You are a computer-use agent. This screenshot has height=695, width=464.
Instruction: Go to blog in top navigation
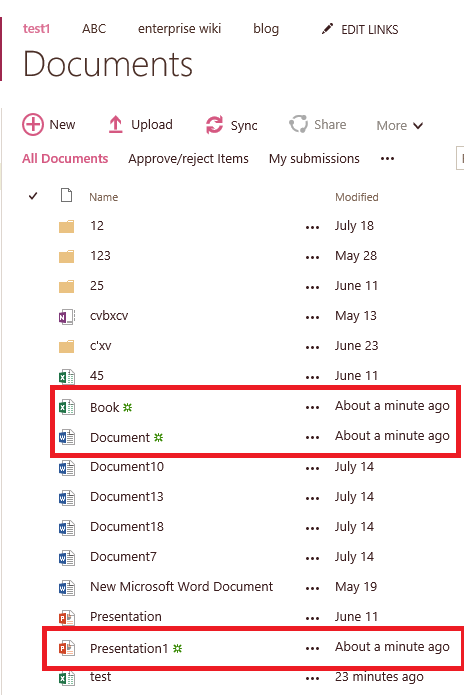266,28
